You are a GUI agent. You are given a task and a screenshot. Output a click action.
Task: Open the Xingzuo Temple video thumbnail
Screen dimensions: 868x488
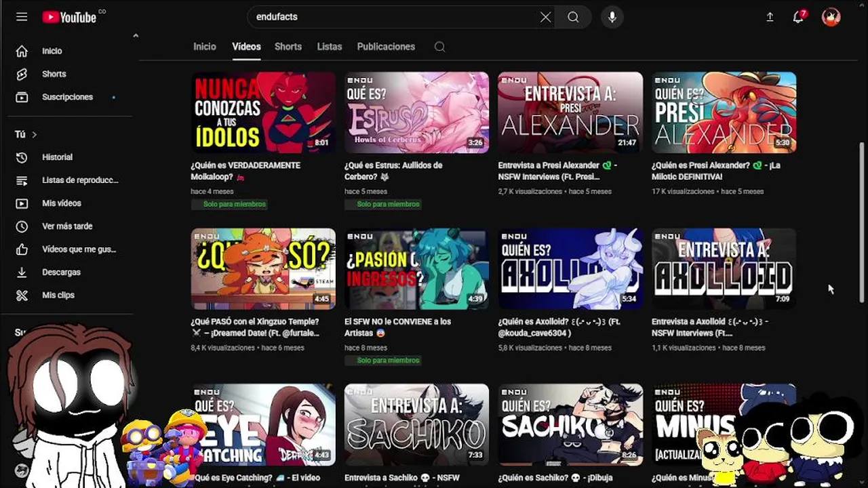point(263,268)
